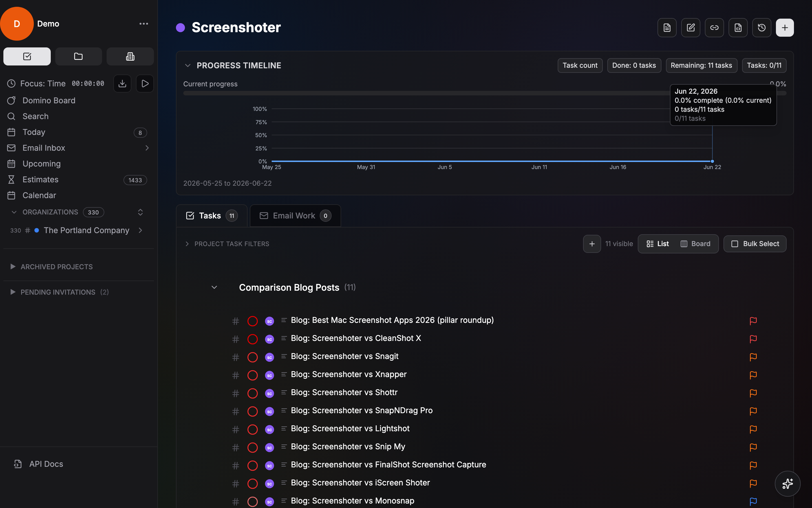Click the red flag on CleanShot X task
The image size is (812, 508).
click(x=753, y=339)
